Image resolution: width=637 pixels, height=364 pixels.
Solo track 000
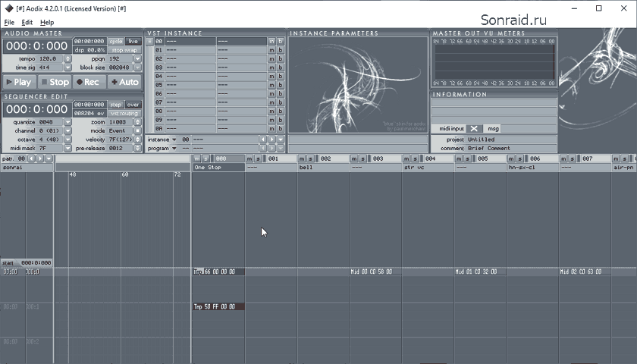click(x=206, y=158)
